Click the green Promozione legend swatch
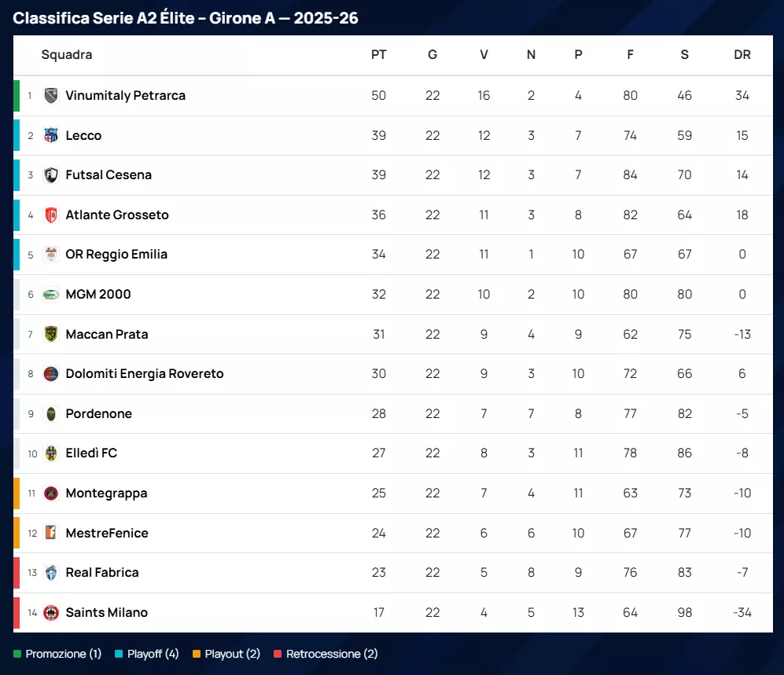The width and height of the screenshot is (784, 675). (17, 654)
